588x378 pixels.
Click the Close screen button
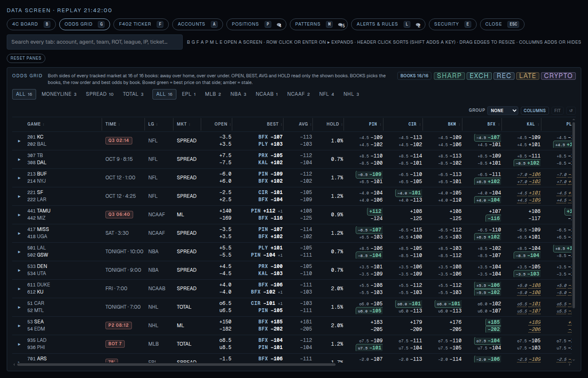(502, 24)
